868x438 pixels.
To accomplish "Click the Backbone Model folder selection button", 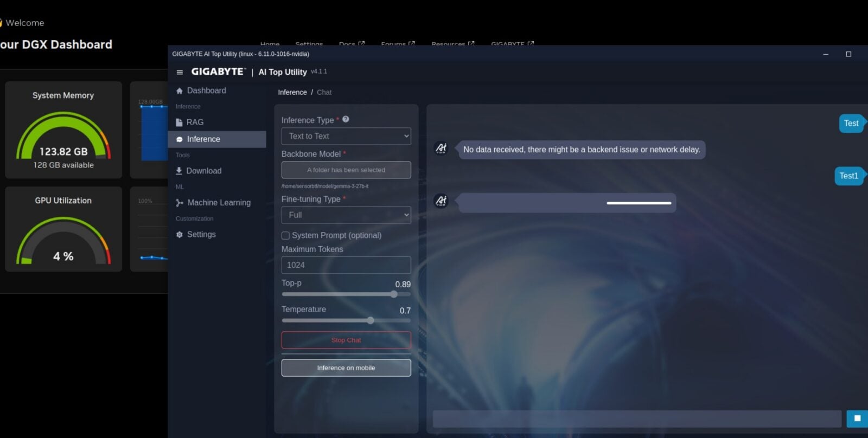I will point(346,170).
